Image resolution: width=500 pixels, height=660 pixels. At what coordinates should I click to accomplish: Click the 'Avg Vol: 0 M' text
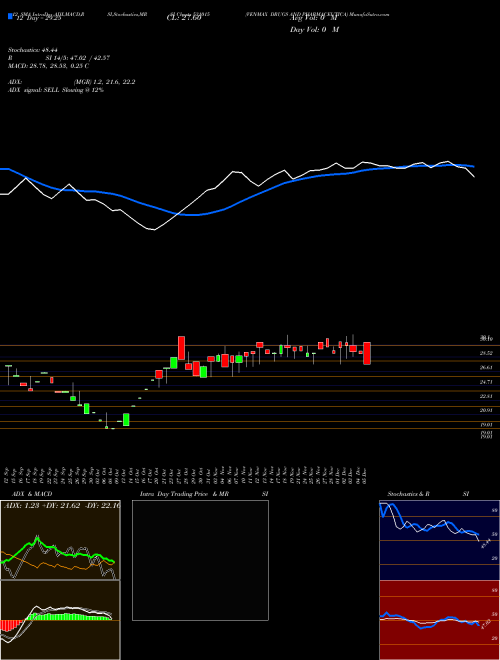point(314,19)
